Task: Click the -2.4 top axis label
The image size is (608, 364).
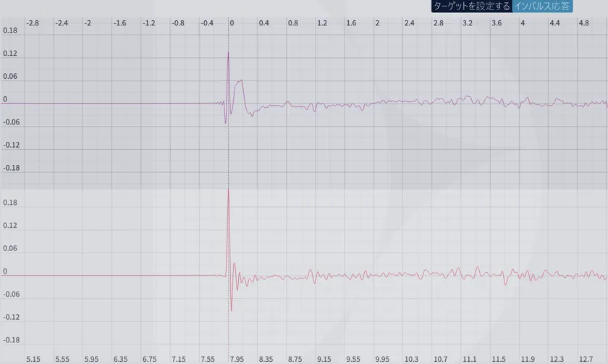Action: click(x=62, y=23)
